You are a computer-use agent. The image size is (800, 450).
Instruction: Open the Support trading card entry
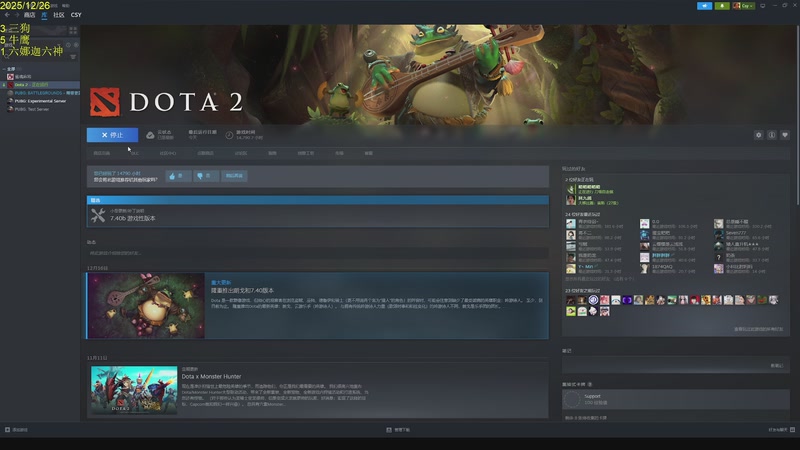coord(676,399)
